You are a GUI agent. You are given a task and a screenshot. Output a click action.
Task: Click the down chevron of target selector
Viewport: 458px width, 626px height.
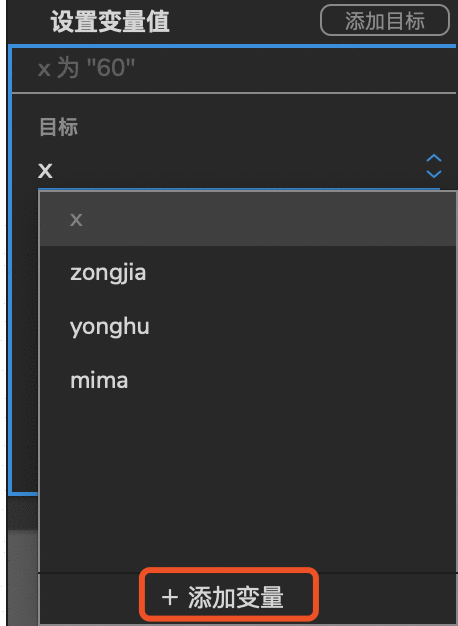434,174
